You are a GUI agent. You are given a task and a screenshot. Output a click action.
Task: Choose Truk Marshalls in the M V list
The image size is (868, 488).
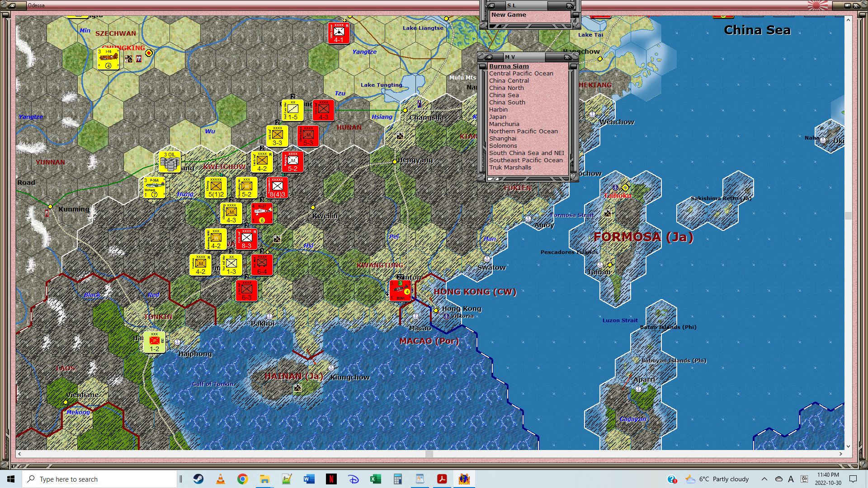[x=510, y=168]
